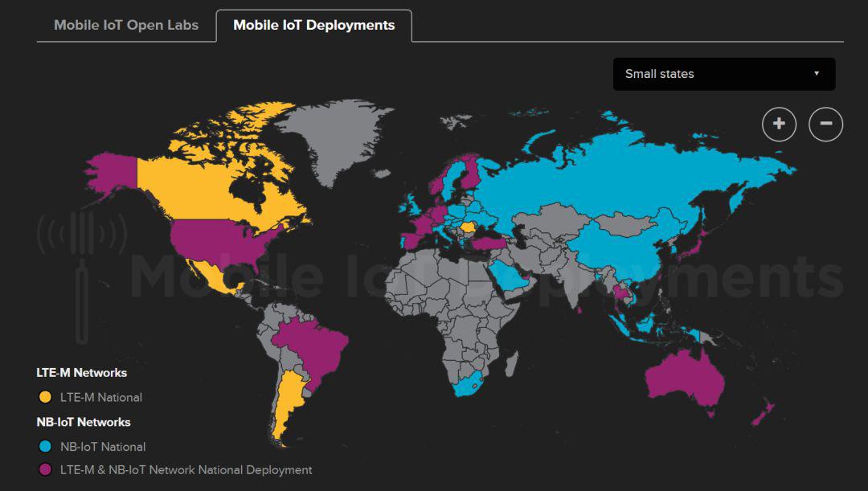Click the LTE-M National legend label
This screenshot has width=868, height=491.
coord(100,397)
